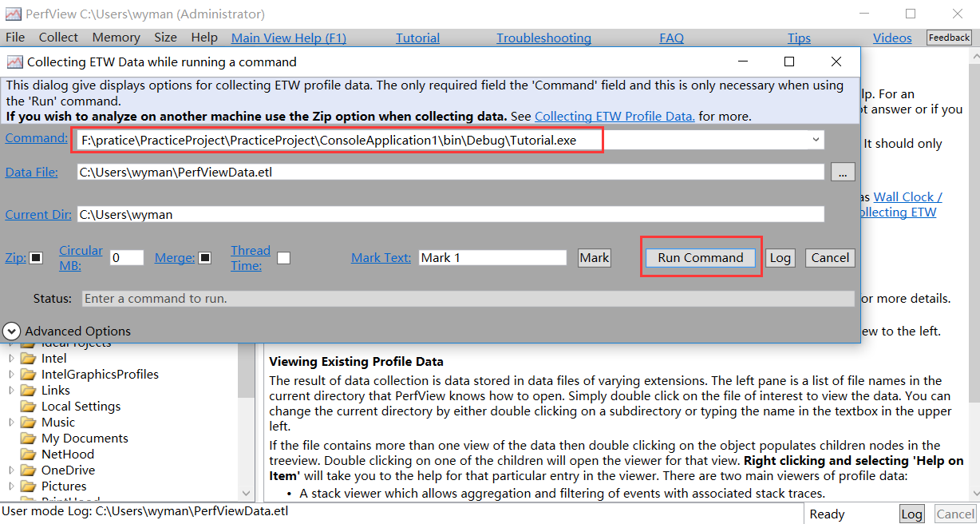The image size is (980, 524).
Task: Expand the OneDrive folder node
Action: (x=11, y=470)
